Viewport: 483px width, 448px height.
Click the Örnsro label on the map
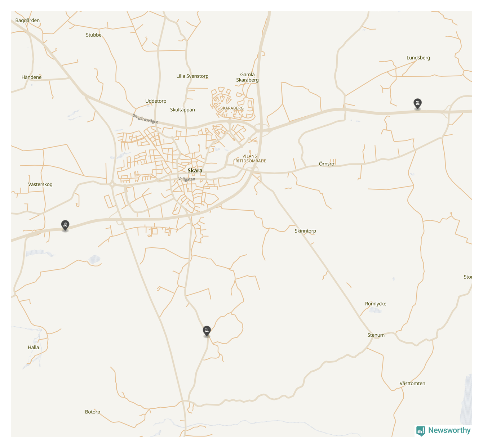click(x=327, y=164)
